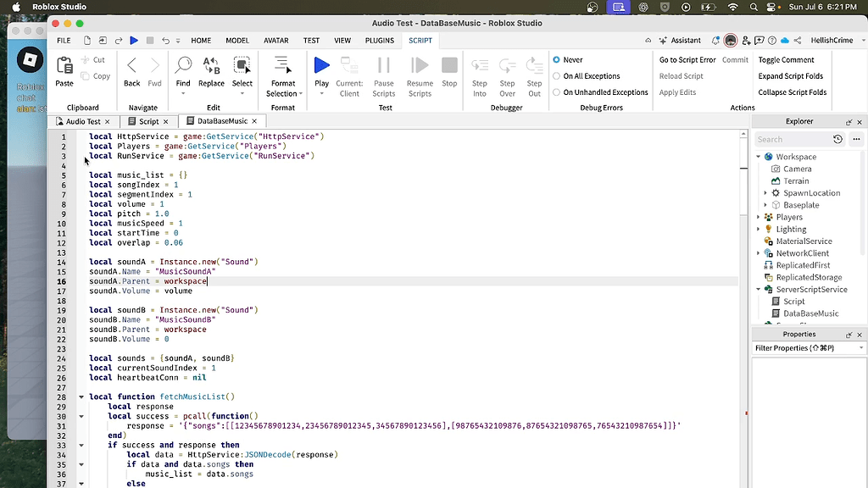Click the Explorer search field
This screenshot has width=868, height=488.
point(793,140)
